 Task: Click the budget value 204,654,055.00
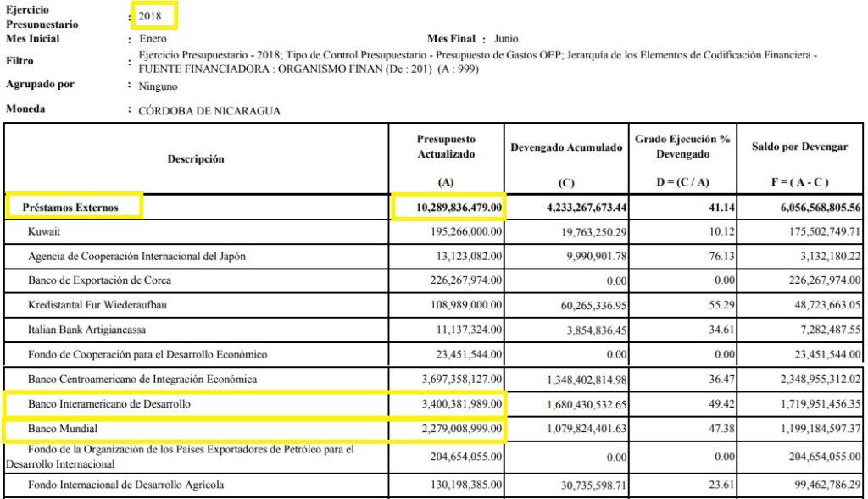point(466,457)
